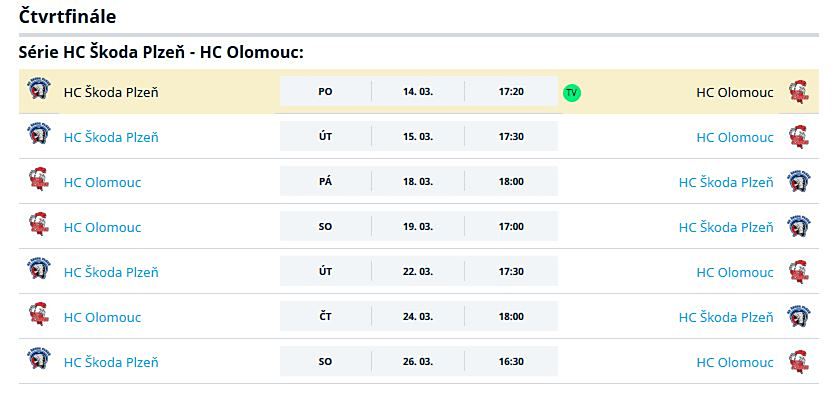Select the 26. 03. date cell
The image size is (836, 401).
coord(418,362)
